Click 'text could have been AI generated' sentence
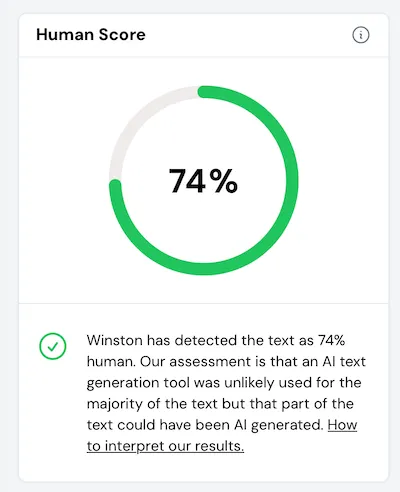Image resolution: width=400 pixels, height=492 pixels. point(205,425)
